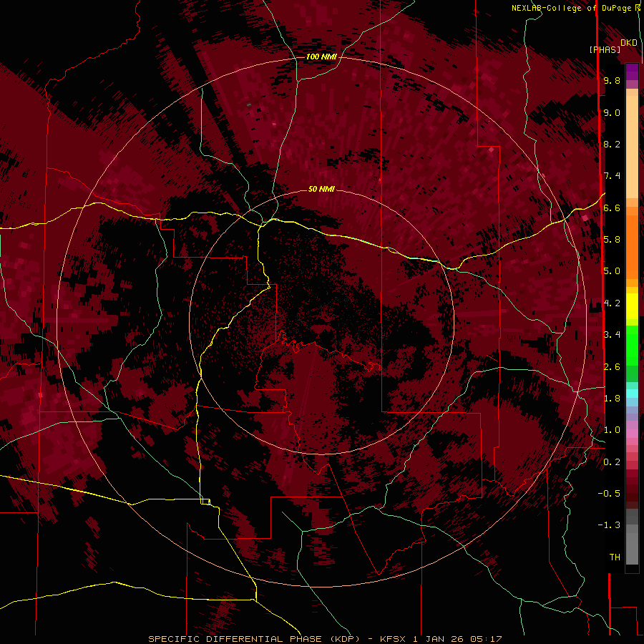The image size is (644, 644).
Task: Click the pink segment of the color bar
Action: point(632,434)
